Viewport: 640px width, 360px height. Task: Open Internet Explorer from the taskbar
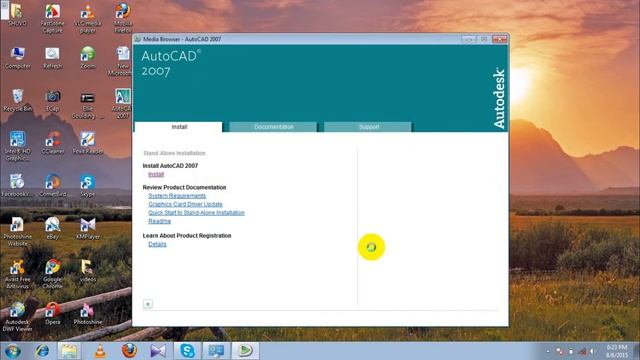click(x=42, y=351)
